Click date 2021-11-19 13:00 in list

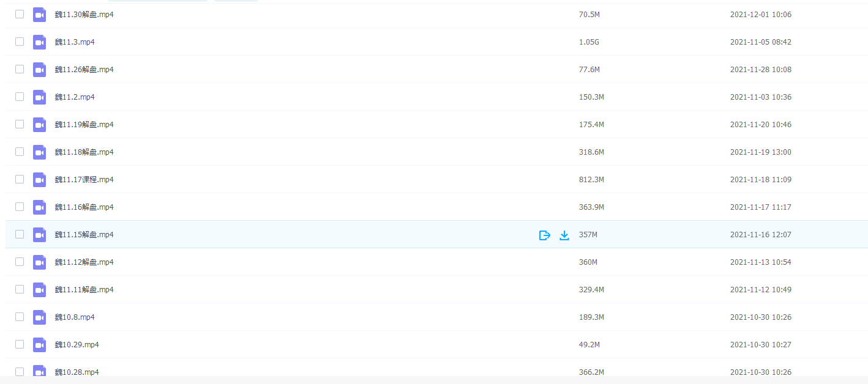[760, 152]
